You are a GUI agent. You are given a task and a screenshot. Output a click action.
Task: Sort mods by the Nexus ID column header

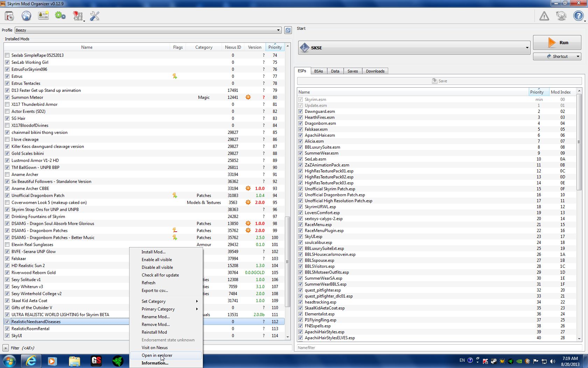233,47
